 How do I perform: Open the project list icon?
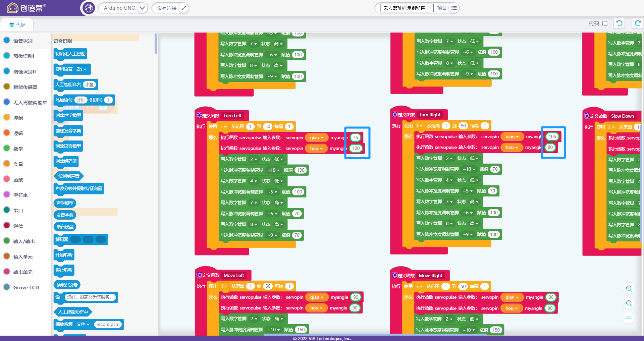click(x=454, y=8)
